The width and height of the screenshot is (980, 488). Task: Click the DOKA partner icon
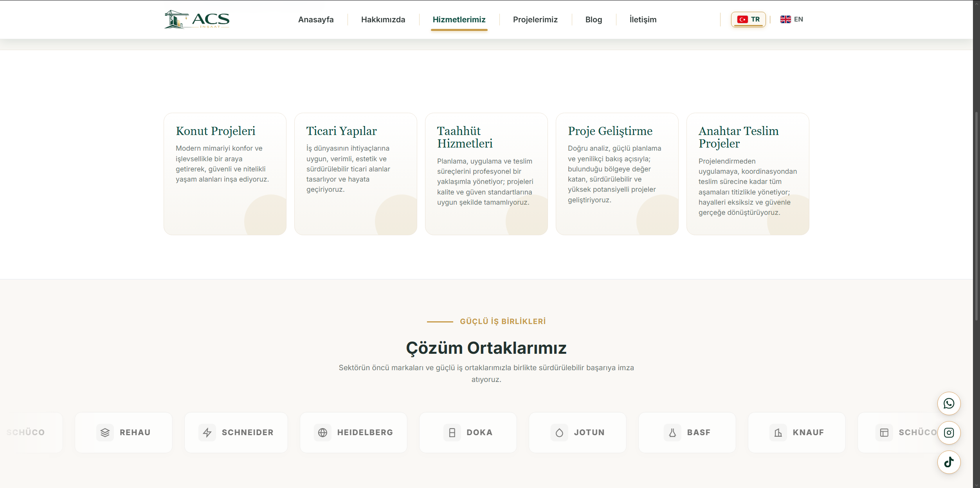pos(452,432)
